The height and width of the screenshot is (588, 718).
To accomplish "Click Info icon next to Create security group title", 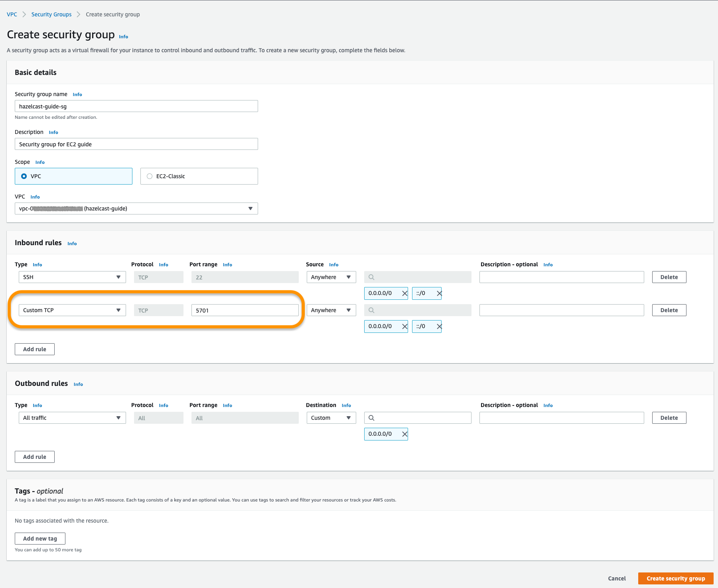I will pos(123,37).
